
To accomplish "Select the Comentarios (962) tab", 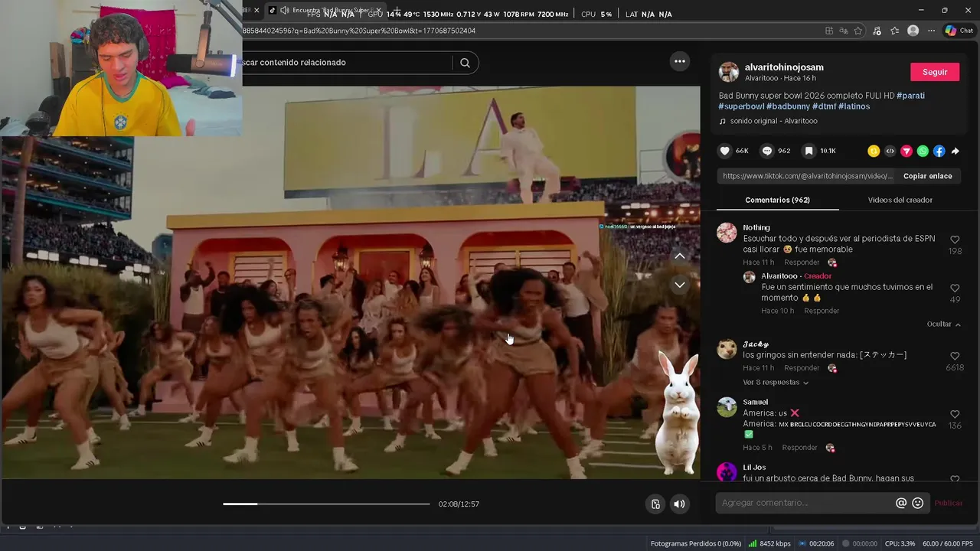I will pyautogui.click(x=777, y=200).
